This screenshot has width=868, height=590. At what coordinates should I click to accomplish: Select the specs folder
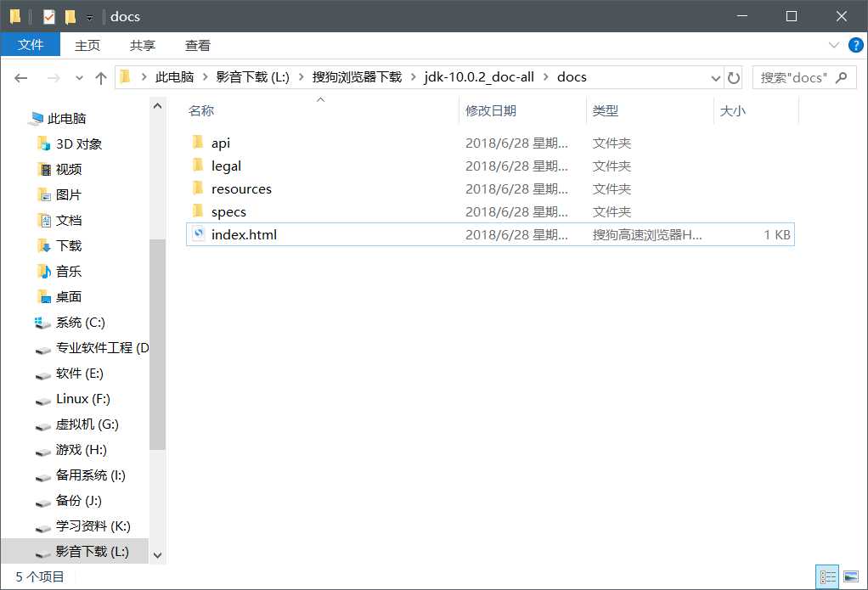[x=490, y=211]
